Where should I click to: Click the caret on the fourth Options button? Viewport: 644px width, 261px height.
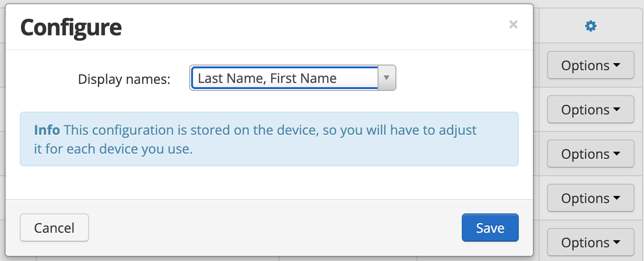pos(617,199)
